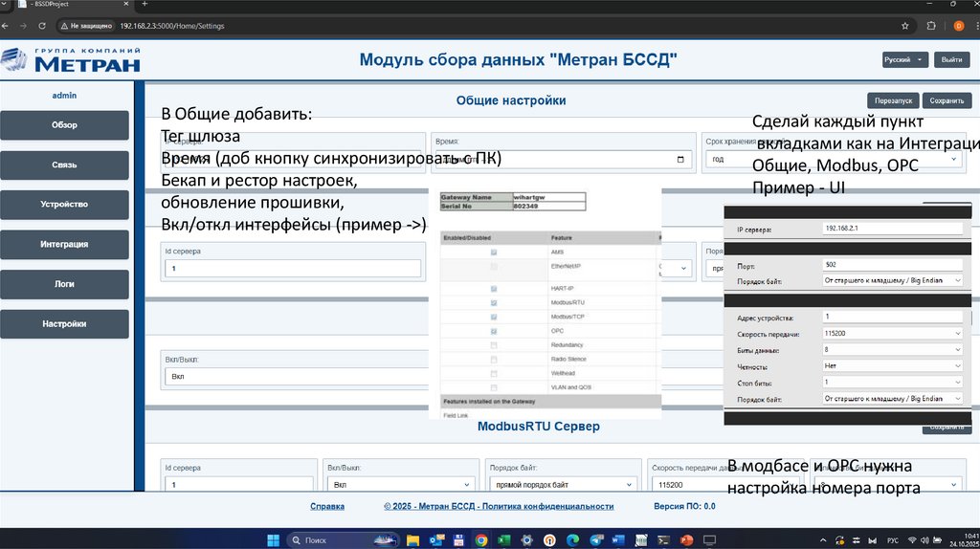This screenshot has width=980, height=549.
Task: Open the Логи sidebar section
Action: [64, 284]
